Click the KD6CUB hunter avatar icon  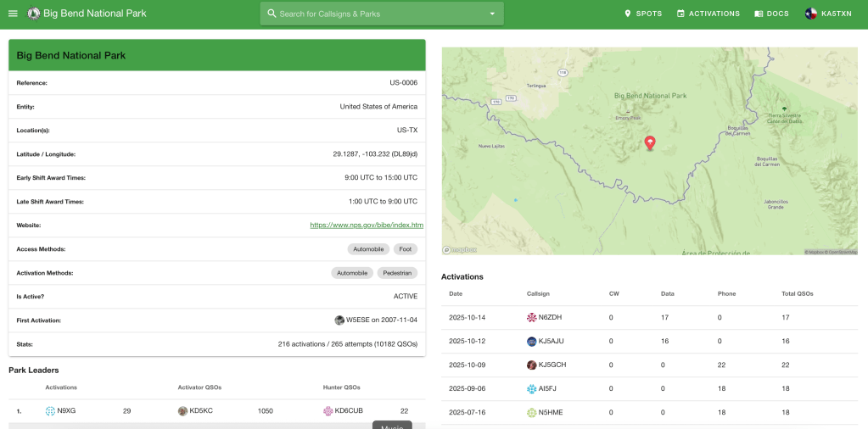[x=328, y=411]
